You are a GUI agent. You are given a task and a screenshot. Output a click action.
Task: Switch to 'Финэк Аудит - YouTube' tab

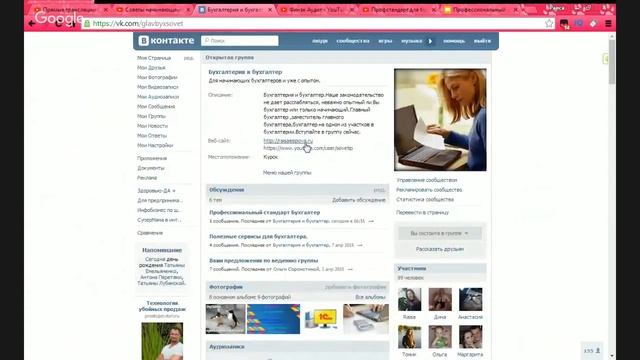316,9
